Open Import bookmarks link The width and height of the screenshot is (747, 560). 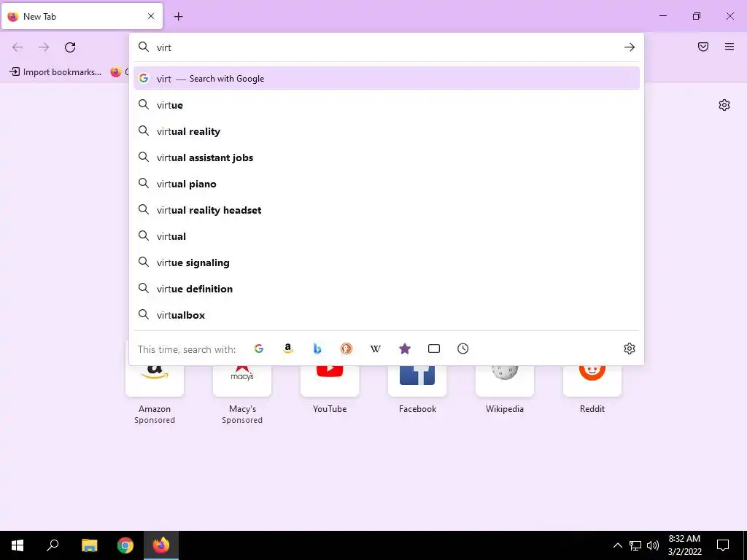point(55,72)
